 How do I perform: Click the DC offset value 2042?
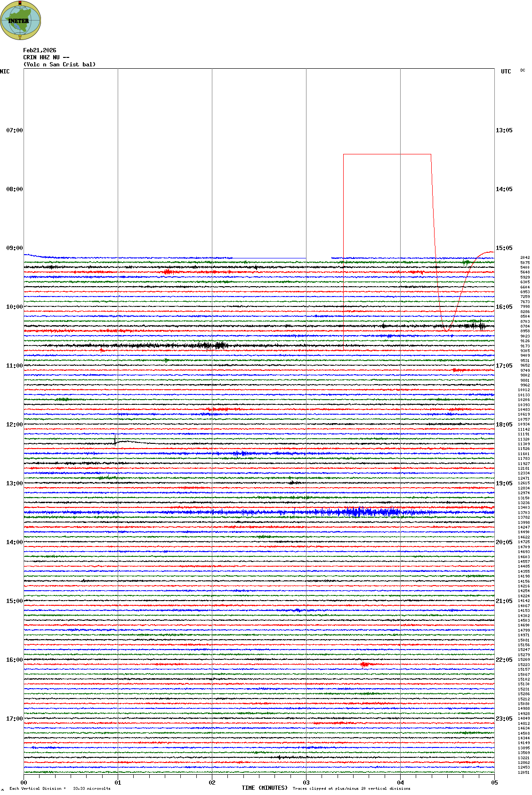pos(524,258)
